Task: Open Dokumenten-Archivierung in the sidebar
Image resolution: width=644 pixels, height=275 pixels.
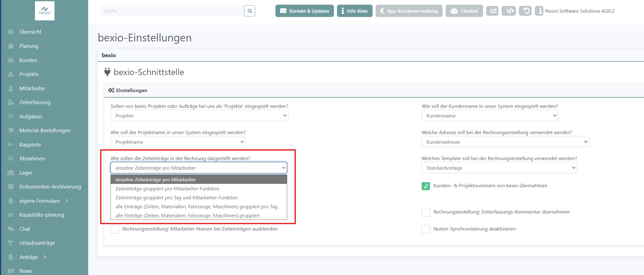Action: (x=50, y=187)
